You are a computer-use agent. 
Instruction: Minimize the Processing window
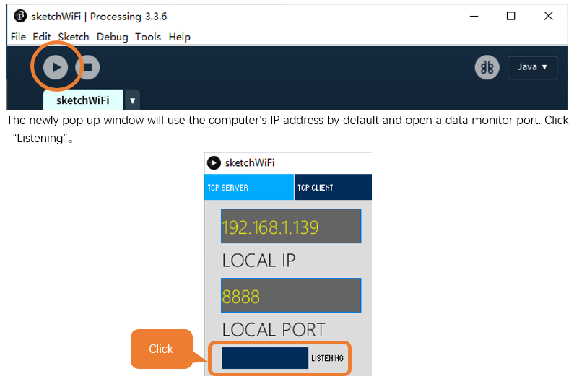pos(474,16)
